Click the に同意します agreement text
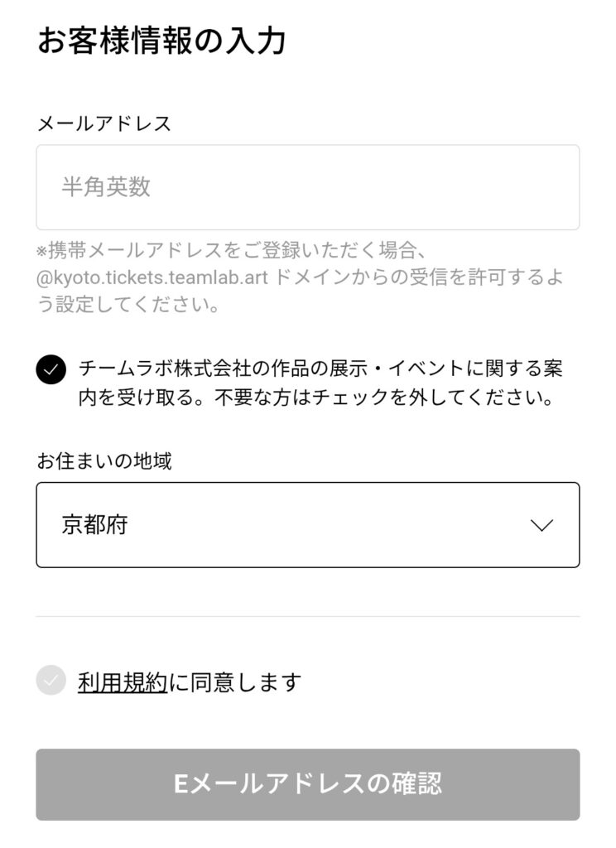 (x=235, y=682)
